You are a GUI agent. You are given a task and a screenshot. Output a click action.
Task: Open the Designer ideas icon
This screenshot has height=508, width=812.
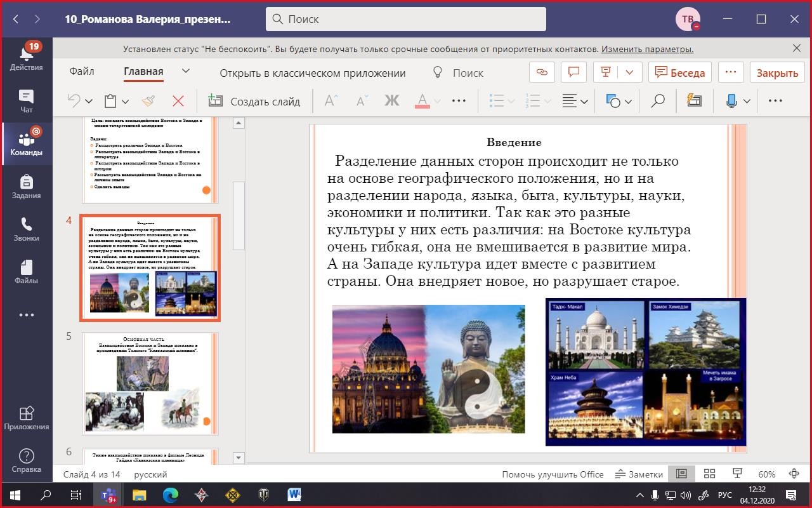pos(695,101)
